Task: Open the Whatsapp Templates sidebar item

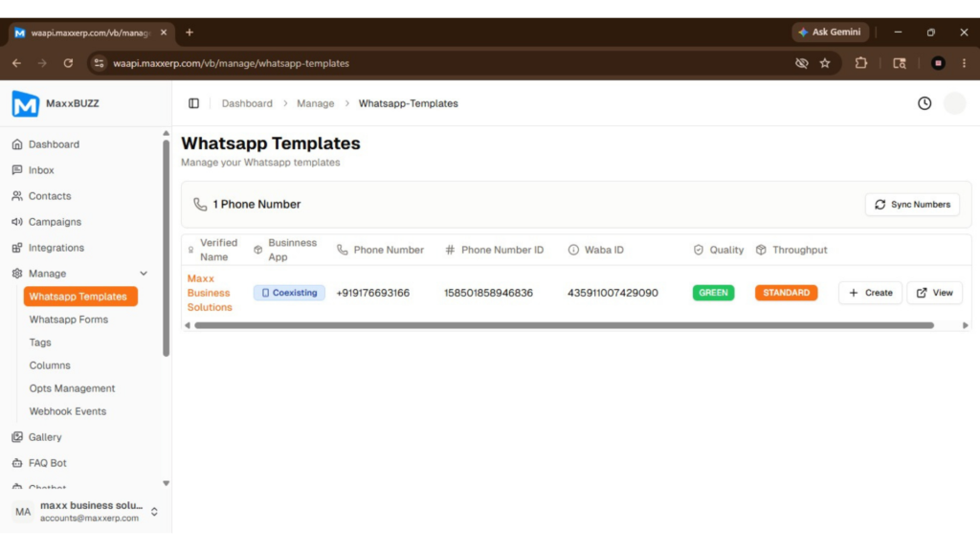Action: [80, 297]
